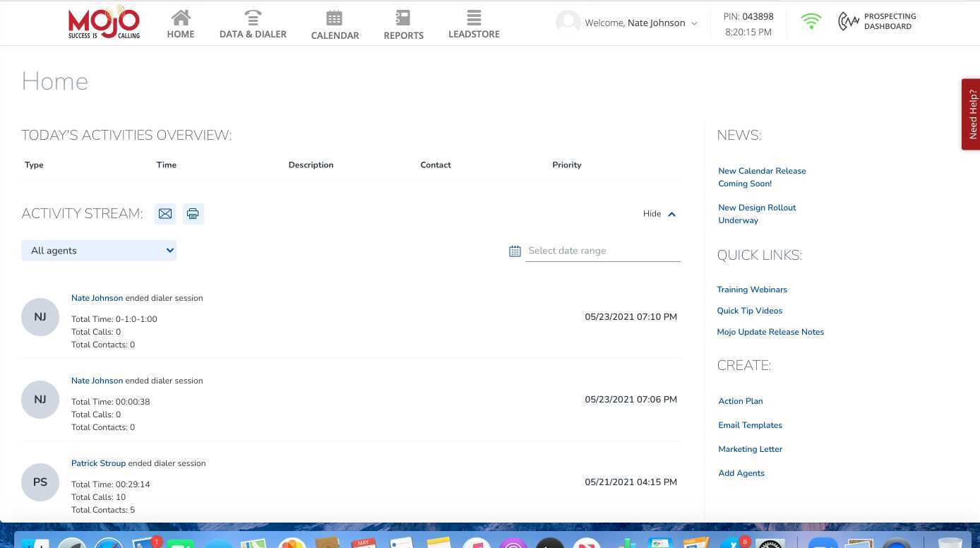Create a new Action Plan
This screenshot has height=548, width=980.
coord(741,401)
